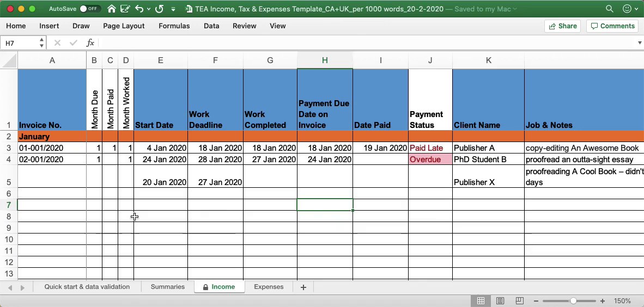Click the Select All corner triangle
The image size is (644, 307).
[9, 61]
